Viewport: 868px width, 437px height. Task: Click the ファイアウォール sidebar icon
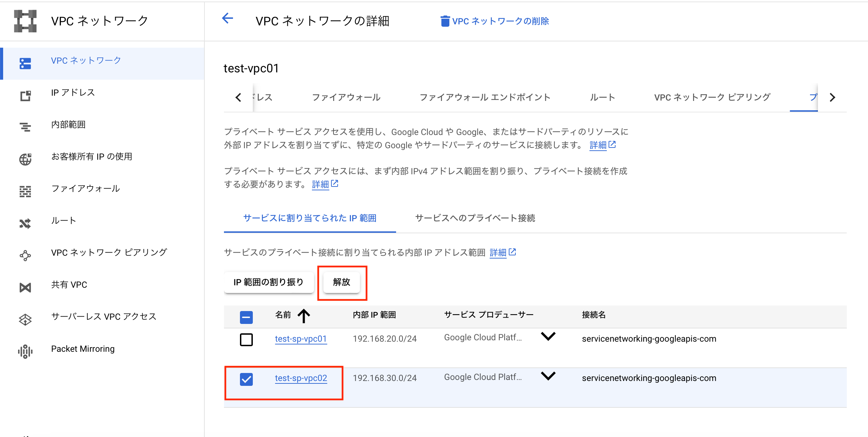tap(25, 191)
